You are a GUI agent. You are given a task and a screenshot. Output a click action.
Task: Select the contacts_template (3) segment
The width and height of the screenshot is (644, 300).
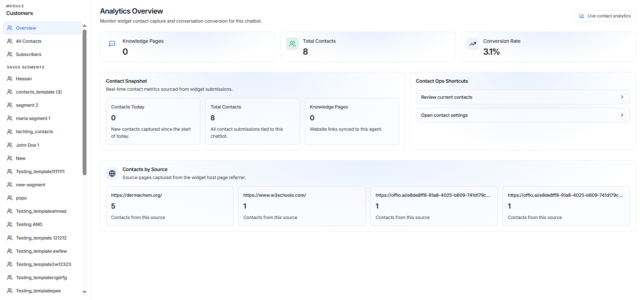tap(42, 92)
